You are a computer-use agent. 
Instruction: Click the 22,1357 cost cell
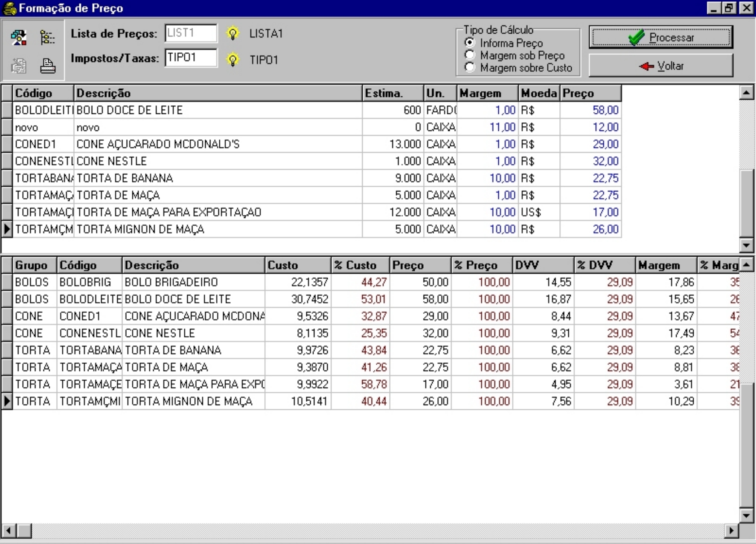tap(298, 282)
